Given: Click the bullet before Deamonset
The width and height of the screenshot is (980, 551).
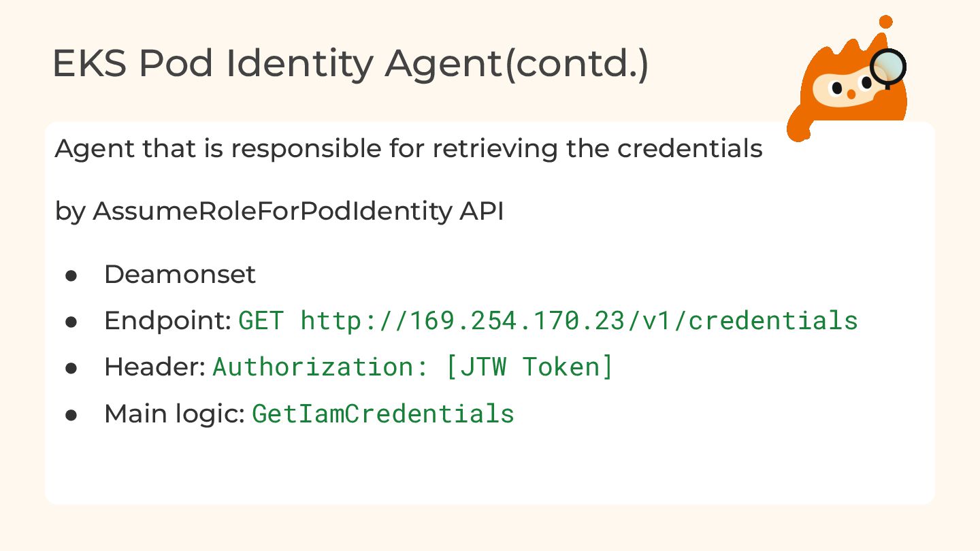Looking at the screenshot, I should coord(70,275).
